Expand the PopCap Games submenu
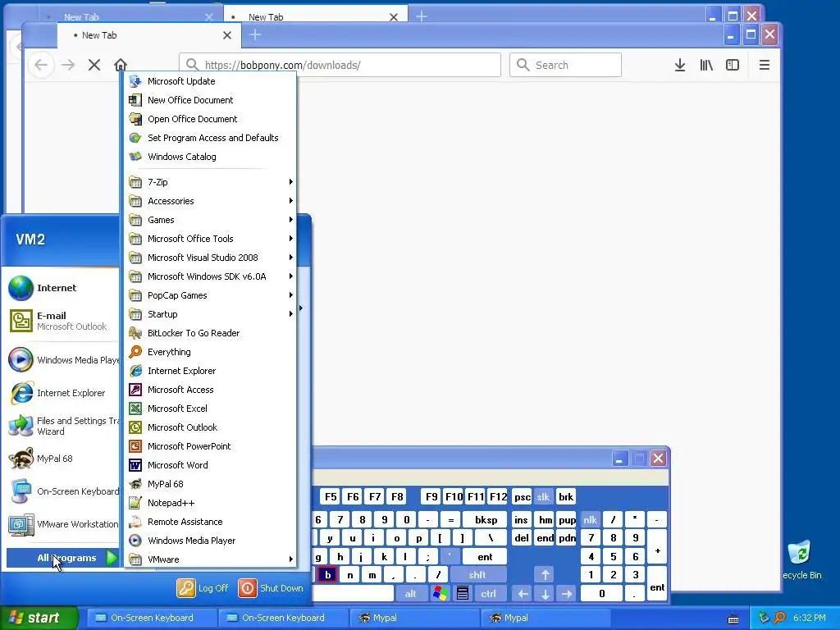840x630 pixels. click(210, 295)
